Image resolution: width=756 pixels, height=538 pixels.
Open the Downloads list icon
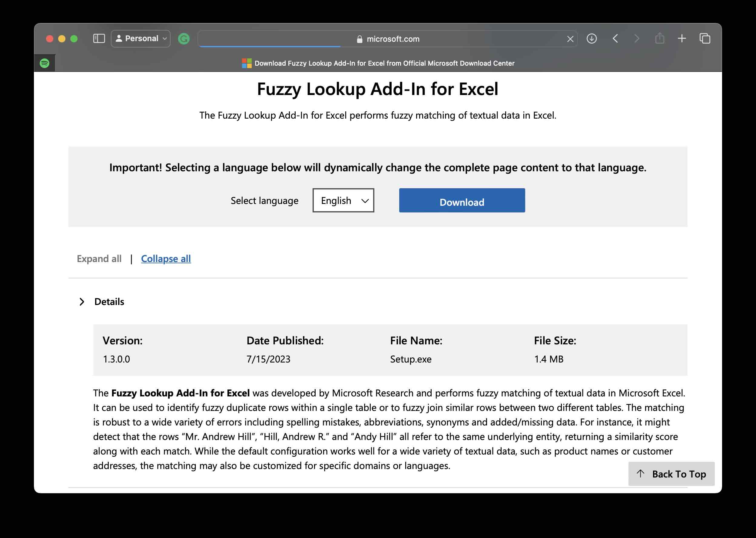point(592,38)
